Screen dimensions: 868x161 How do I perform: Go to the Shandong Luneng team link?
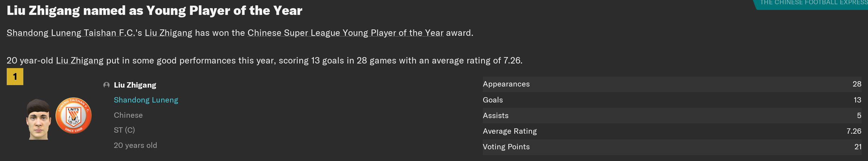click(x=146, y=100)
